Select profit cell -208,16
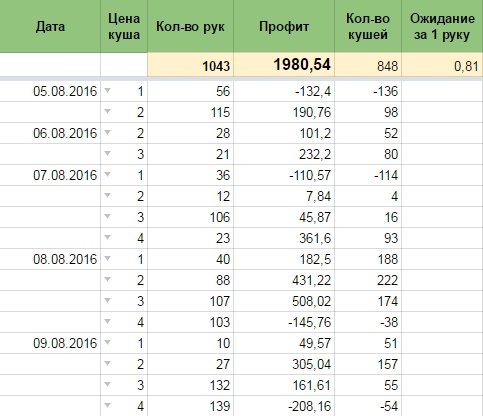 [284, 406]
